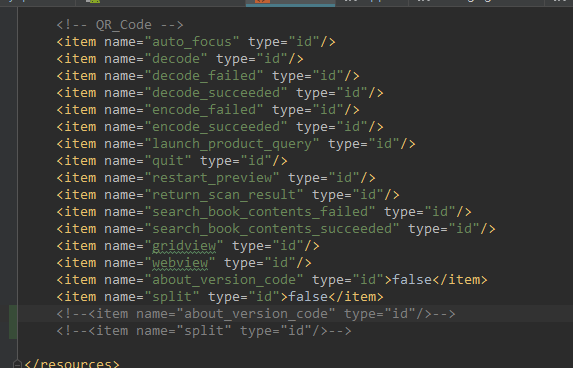Click "false" value in about_version_code item

tap(412, 280)
